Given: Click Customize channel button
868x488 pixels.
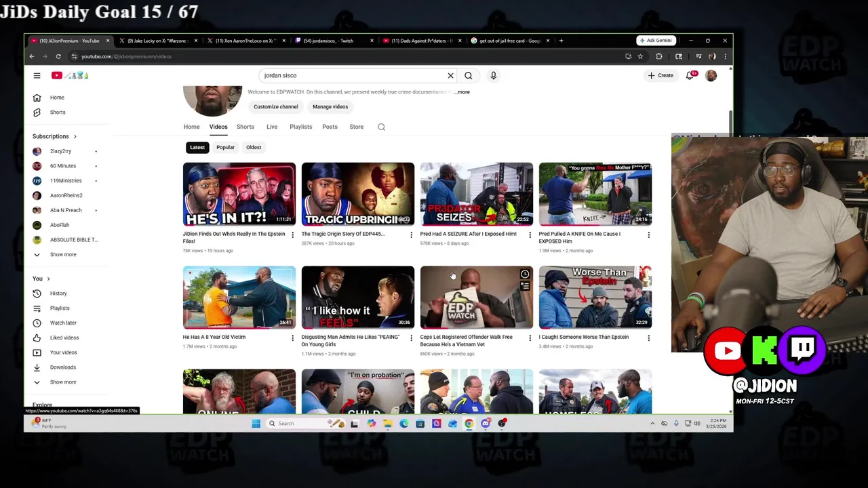Looking at the screenshot, I should tap(275, 106).
